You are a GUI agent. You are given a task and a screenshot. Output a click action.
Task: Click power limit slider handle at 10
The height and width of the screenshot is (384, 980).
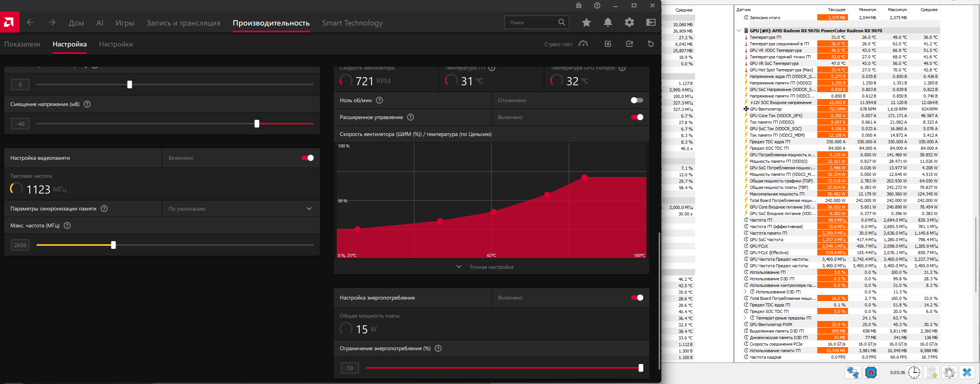641,368
